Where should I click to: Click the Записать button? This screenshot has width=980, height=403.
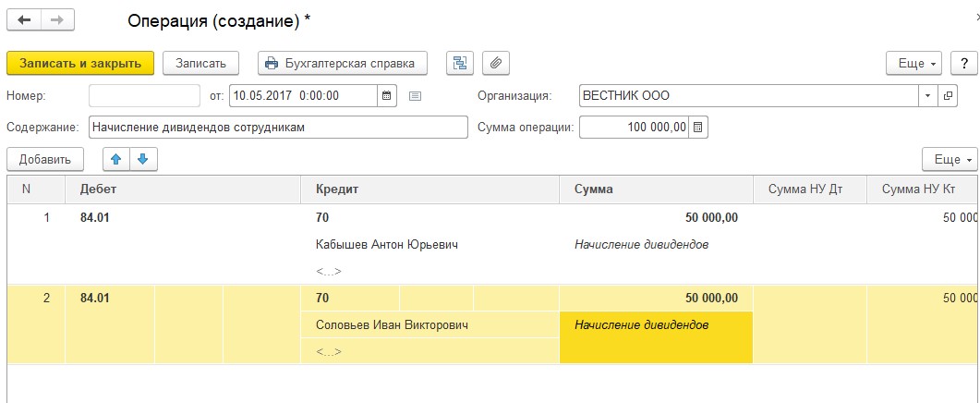click(200, 63)
